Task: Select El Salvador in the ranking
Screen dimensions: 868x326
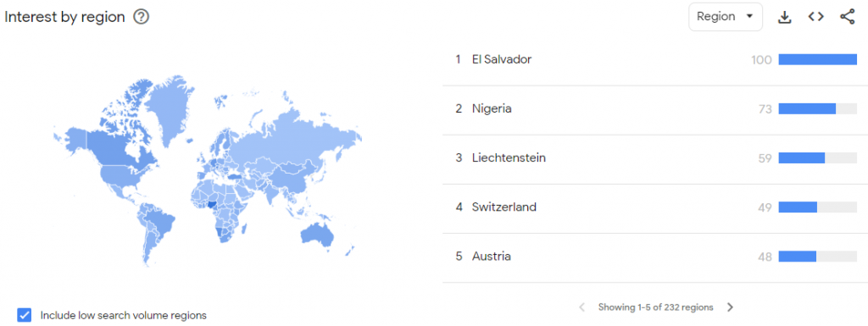Action: (x=655, y=59)
